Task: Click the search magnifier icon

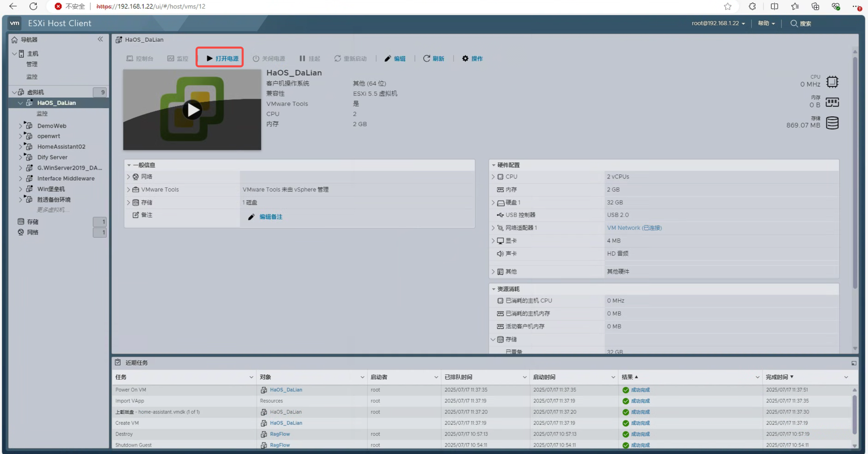Action: pyautogui.click(x=794, y=23)
